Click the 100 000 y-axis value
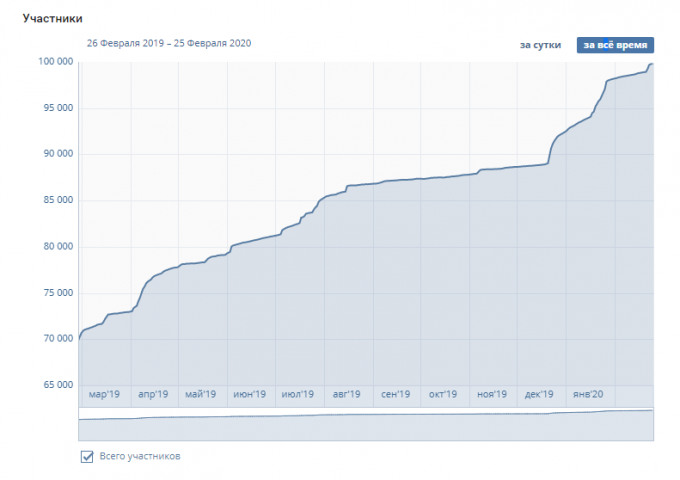Screen dimensions: 680x480 (x=56, y=62)
